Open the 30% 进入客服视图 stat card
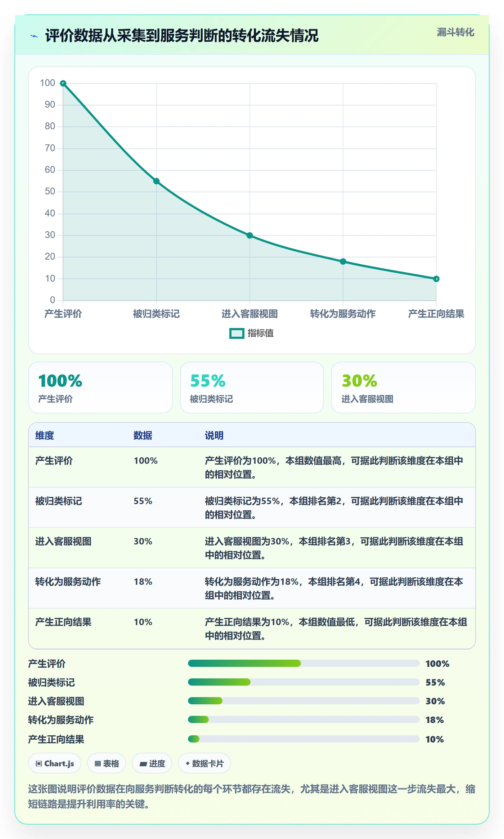This screenshot has height=839, width=504. click(404, 387)
